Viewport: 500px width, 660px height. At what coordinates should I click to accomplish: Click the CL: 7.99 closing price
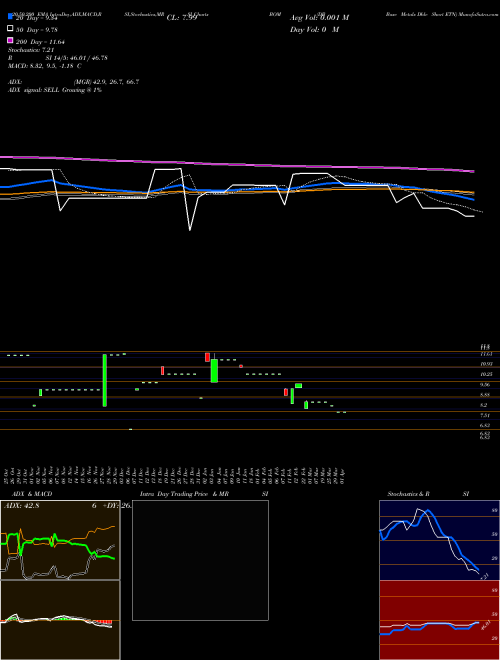pos(182,18)
